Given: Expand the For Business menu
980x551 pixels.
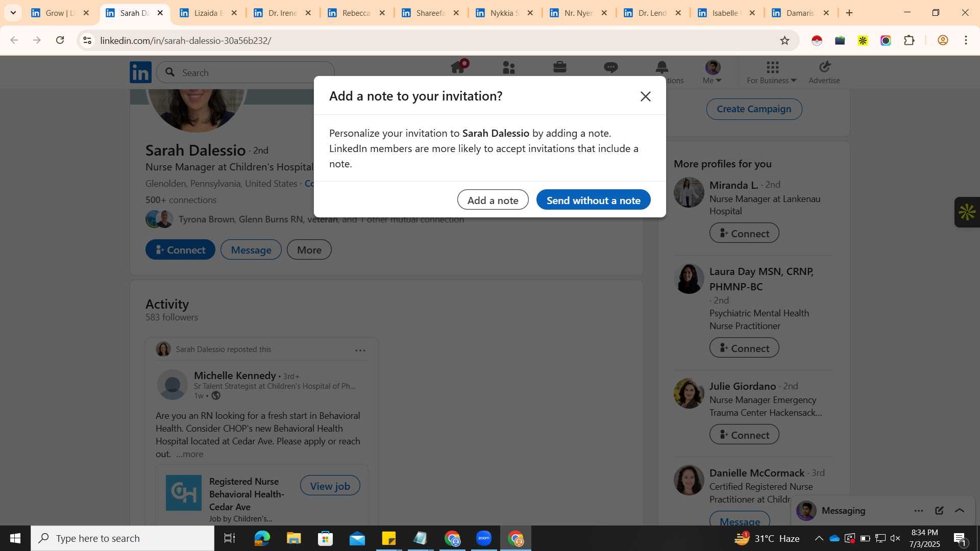Looking at the screenshot, I should [772, 72].
